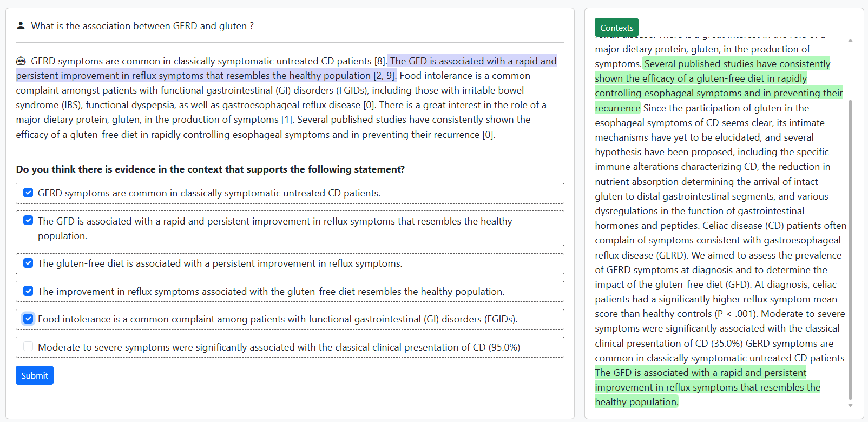Viewport: 868px width, 422px height.
Task: Check the "Moderate to severe symptoms" checkbox
Action: [28, 347]
